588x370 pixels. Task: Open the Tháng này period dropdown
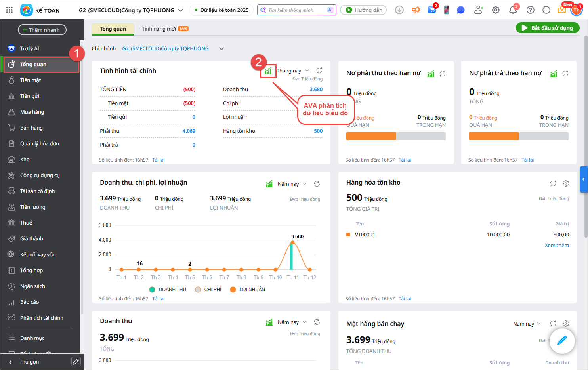coord(292,71)
